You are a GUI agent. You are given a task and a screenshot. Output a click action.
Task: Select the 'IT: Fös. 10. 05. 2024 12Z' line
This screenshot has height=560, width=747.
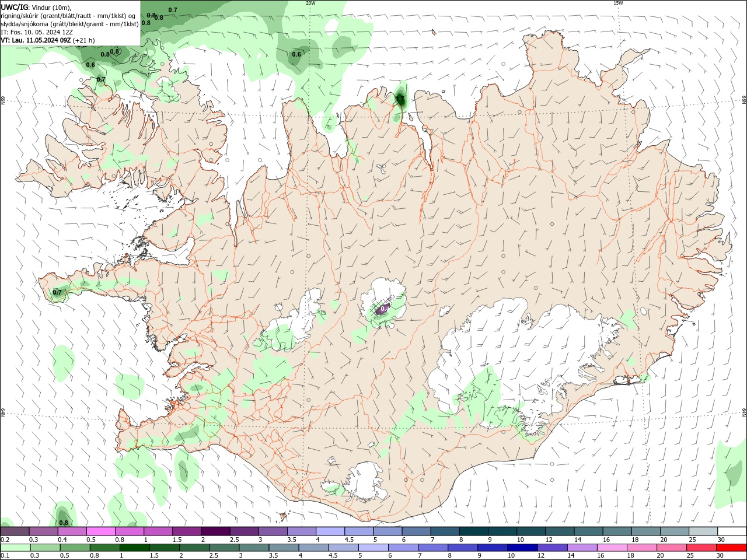point(37,32)
